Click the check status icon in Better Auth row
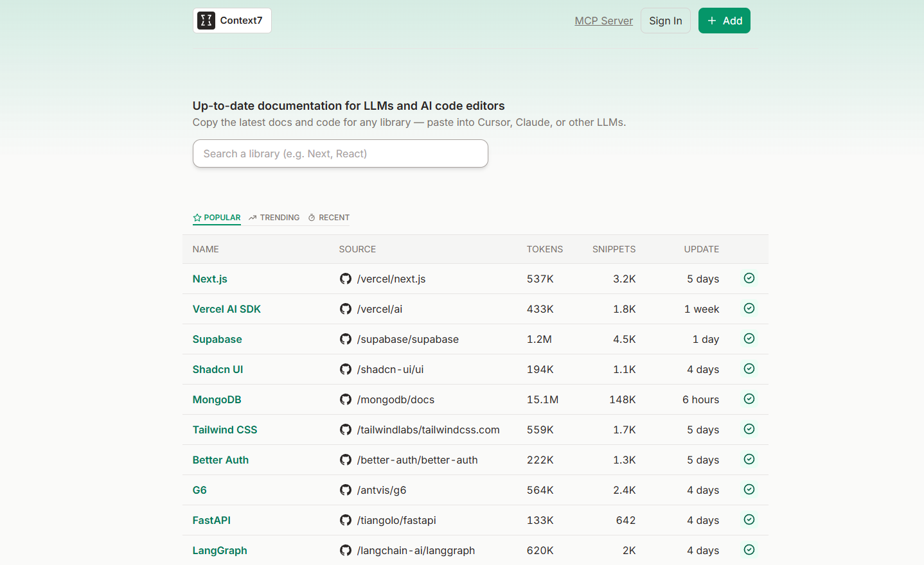 749,459
